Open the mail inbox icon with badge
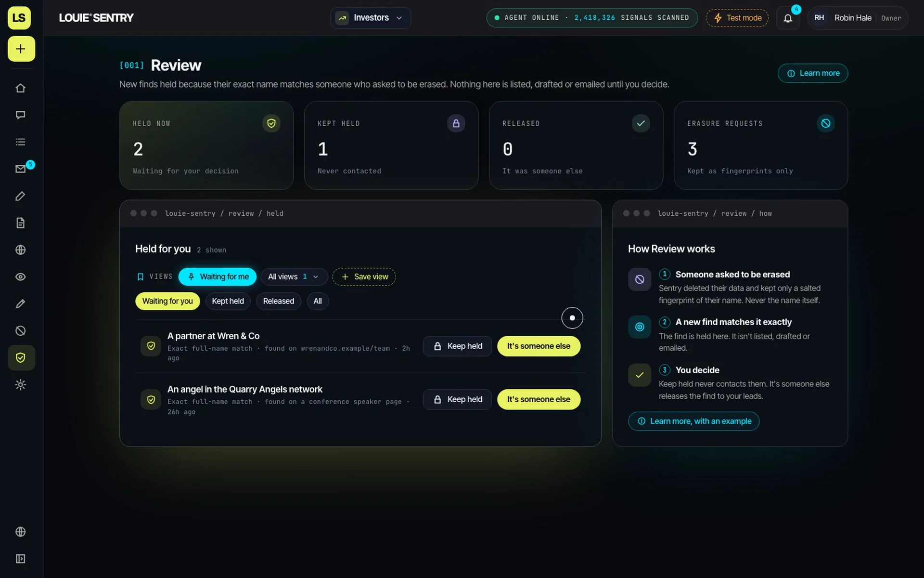 click(x=20, y=169)
